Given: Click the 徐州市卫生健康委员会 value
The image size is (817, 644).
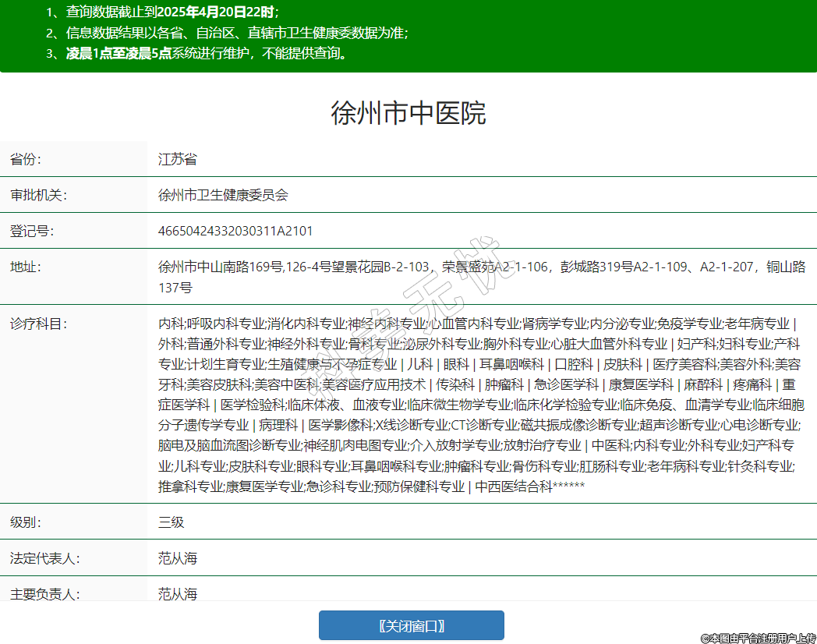Looking at the screenshot, I should (223, 195).
